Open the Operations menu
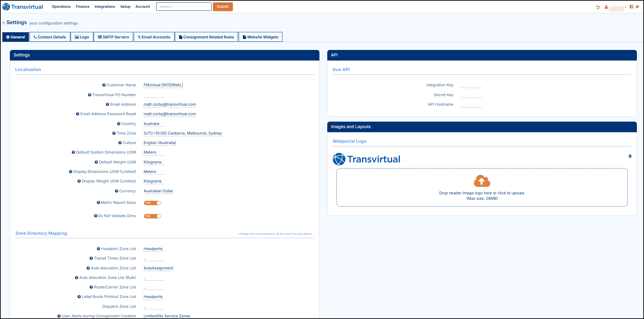Screen dimensions: 644x319 pos(61,7)
